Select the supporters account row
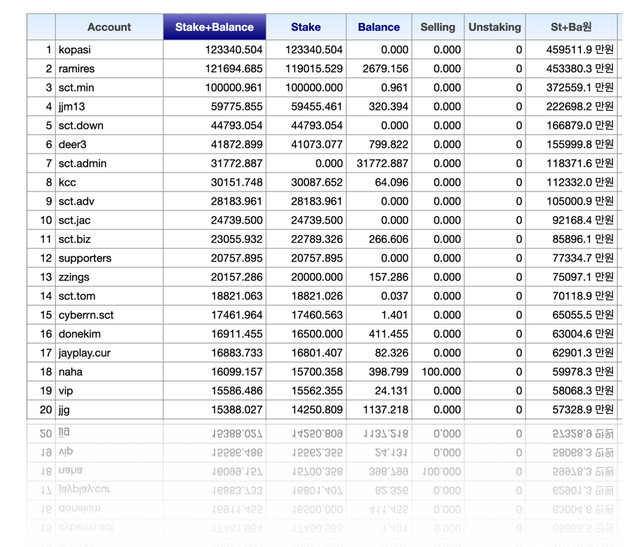This screenshot has height=547, width=640. [322, 258]
